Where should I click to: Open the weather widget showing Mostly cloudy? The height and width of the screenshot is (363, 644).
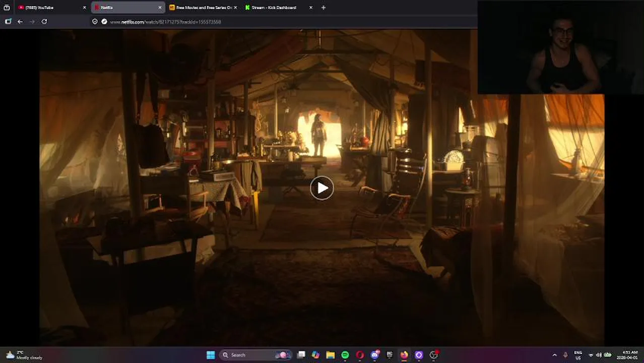pyautogui.click(x=24, y=355)
